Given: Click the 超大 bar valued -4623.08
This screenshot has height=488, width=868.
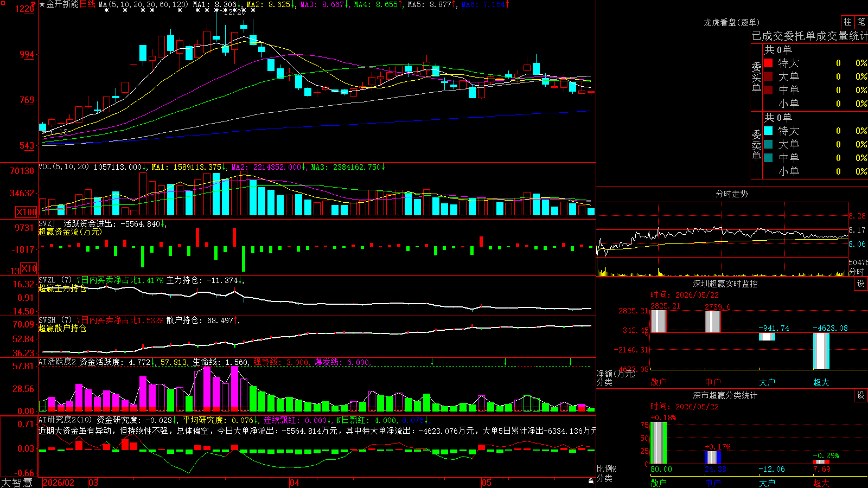Looking at the screenshot, I should [x=821, y=351].
